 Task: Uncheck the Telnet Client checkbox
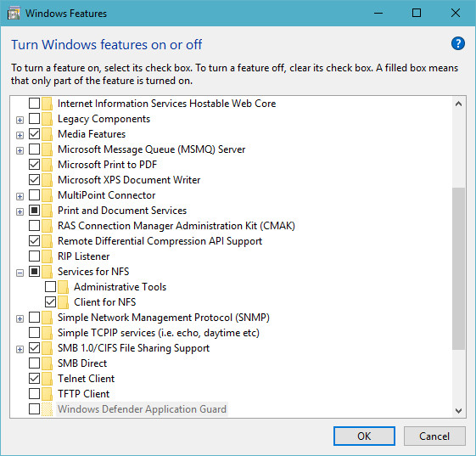(x=34, y=378)
